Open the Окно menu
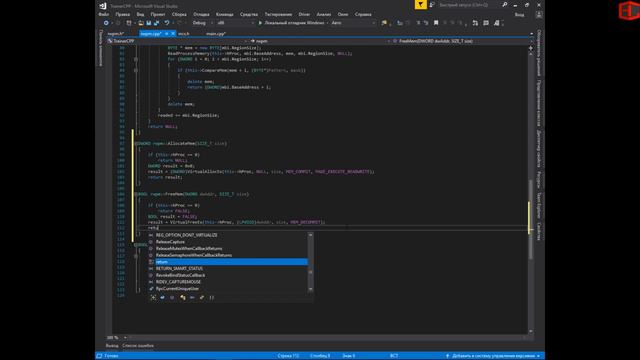The width and height of the screenshot is (640, 360). point(343,14)
